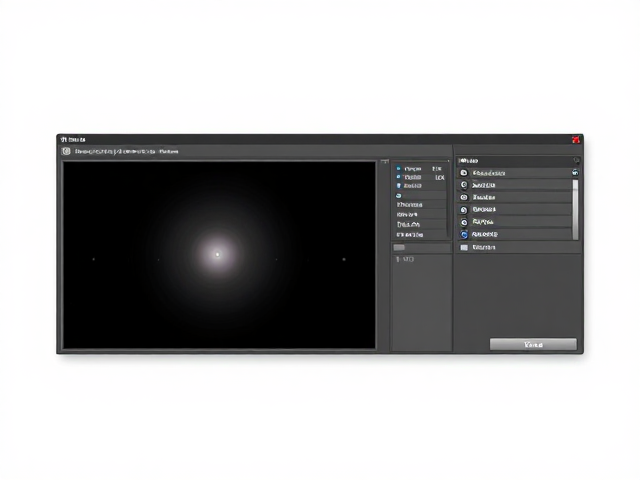Click the gray button at bottom right
640x480 pixels.
point(533,344)
